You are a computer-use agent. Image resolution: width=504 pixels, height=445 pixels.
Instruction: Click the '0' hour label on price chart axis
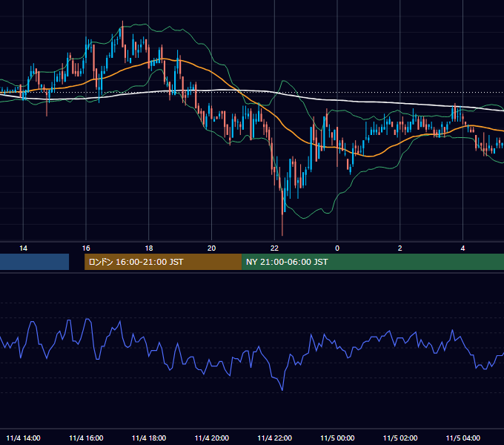pos(337,248)
